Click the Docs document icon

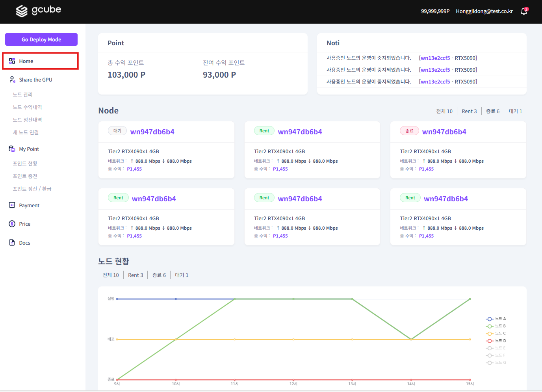click(12, 243)
